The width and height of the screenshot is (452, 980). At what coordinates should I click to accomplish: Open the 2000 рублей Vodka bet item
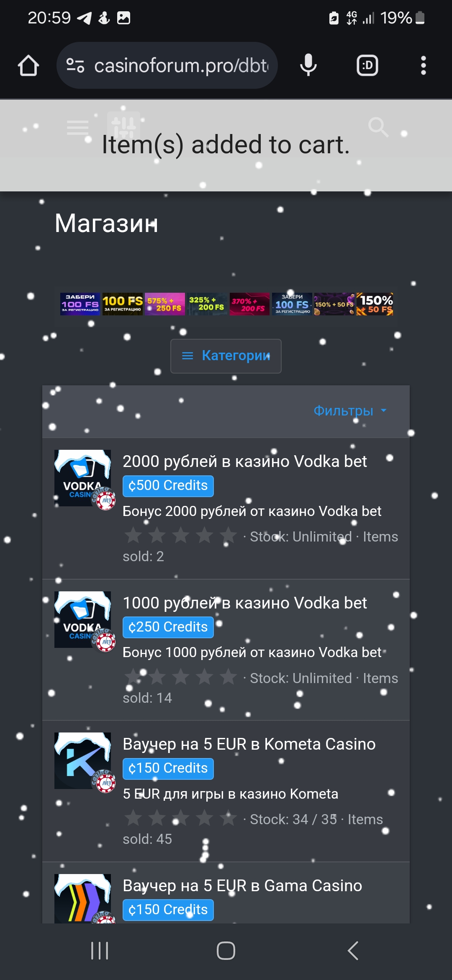244,462
